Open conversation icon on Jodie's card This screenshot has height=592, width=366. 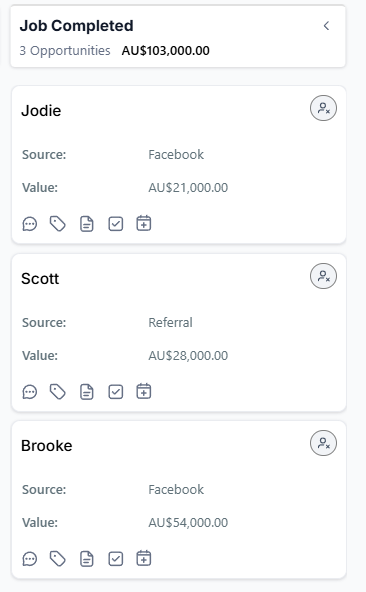coord(30,224)
